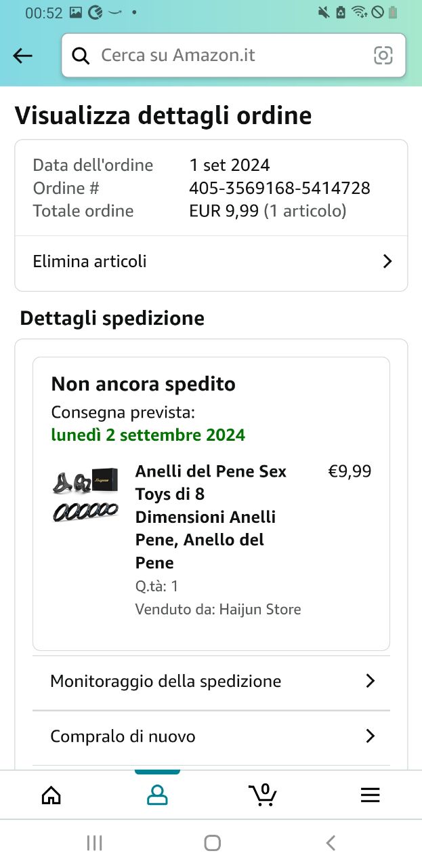Open the product title link
422x868 pixels.
click(x=211, y=517)
